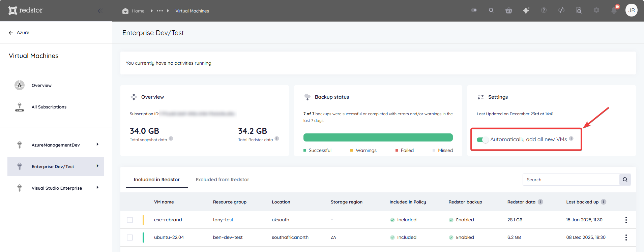
Task: Click the All Subscriptions icon
Action: pyautogui.click(x=20, y=107)
